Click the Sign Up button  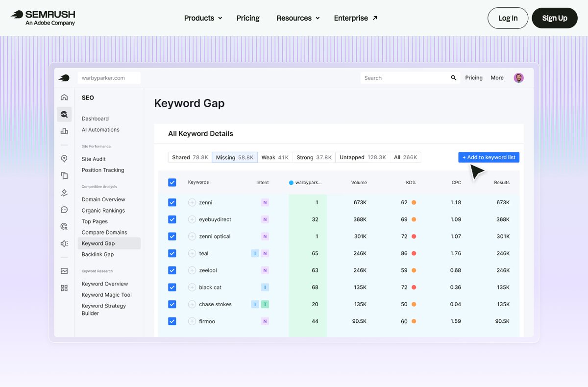pos(555,18)
